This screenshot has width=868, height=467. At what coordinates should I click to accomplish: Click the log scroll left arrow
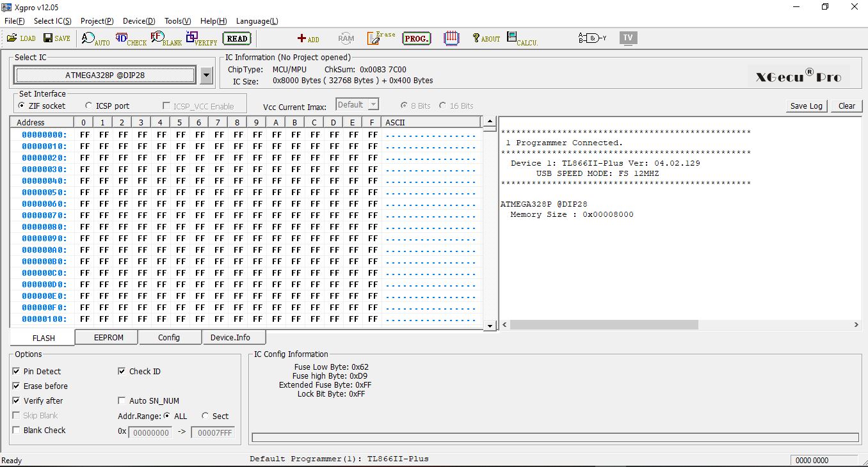(x=504, y=325)
